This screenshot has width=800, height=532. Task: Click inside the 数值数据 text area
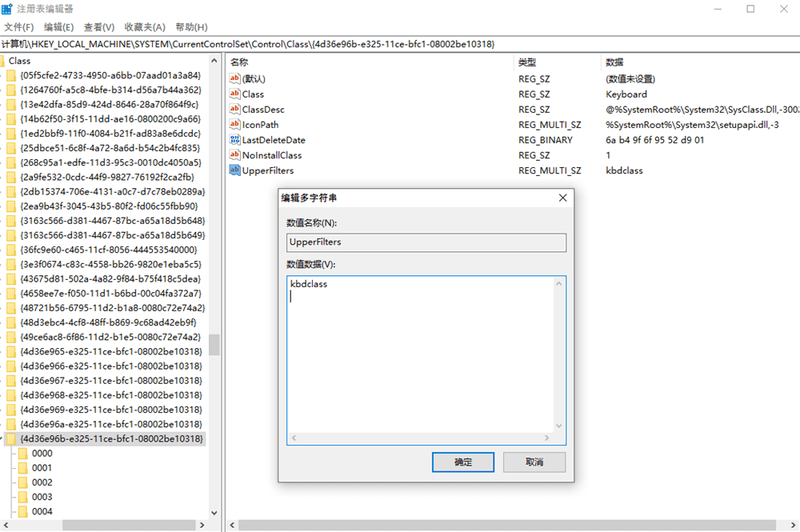tap(420, 352)
